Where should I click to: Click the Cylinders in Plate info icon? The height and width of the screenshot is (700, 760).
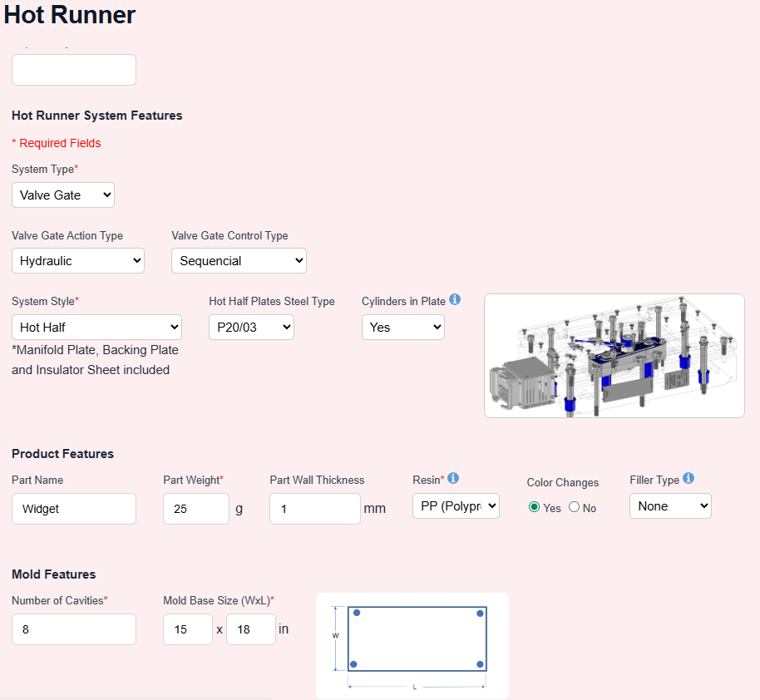(x=455, y=299)
